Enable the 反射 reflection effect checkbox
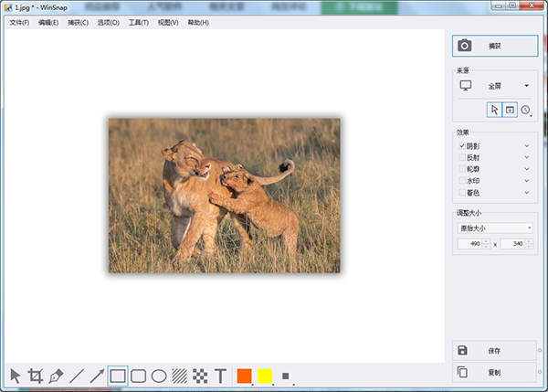This screenshot has height=392, width=548. pyautogui.click(x=461, y=157)
